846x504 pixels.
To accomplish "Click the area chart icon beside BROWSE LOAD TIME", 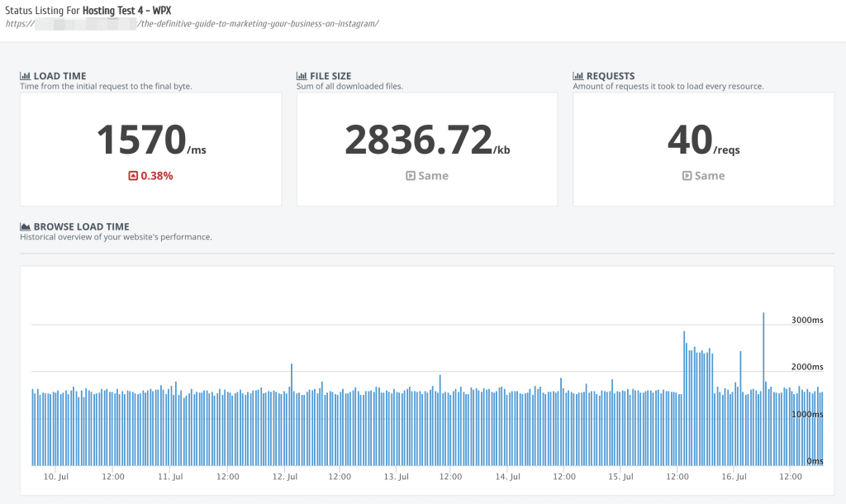I will (26, 226).
